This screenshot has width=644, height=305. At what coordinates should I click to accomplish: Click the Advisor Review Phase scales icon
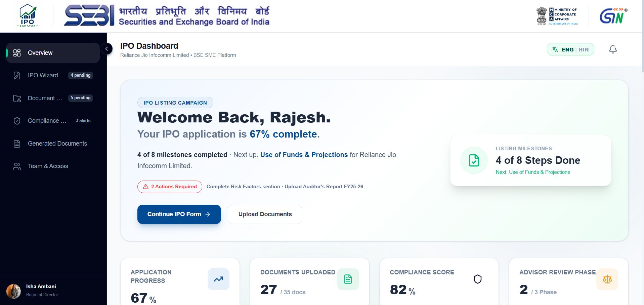[607, 279]
